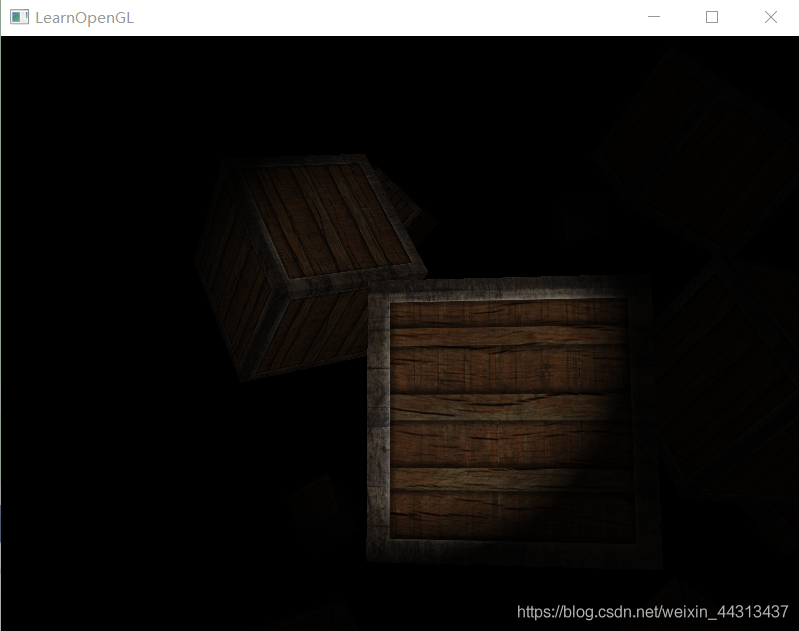Maximize the LearnOpenGL window

712,17
